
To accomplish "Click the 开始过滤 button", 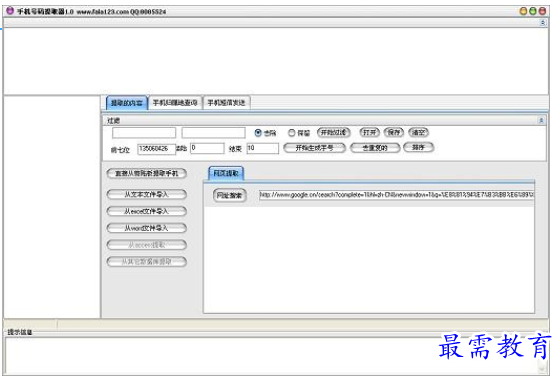I will point(334,133).
